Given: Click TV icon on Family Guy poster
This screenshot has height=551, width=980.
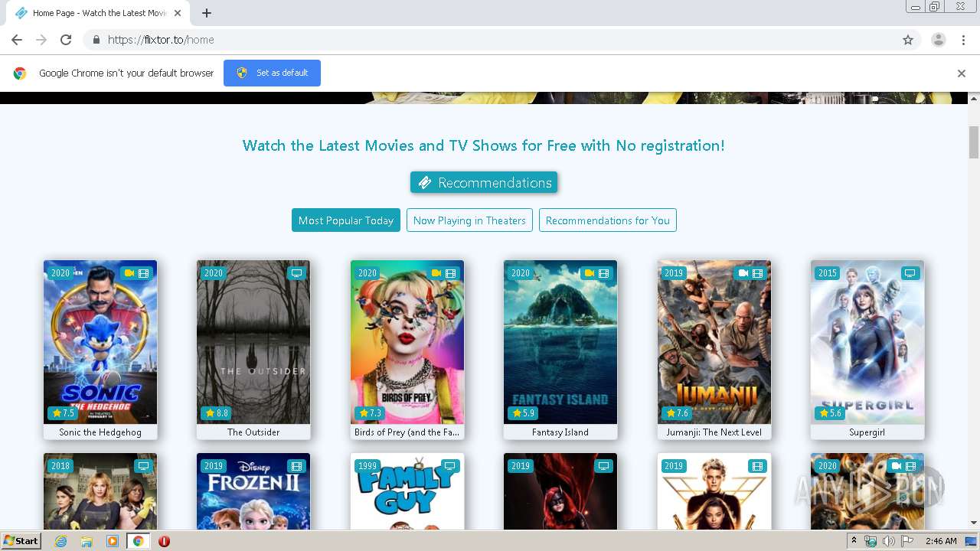Looking at the screenshot, I should click(x=450, y=466).
